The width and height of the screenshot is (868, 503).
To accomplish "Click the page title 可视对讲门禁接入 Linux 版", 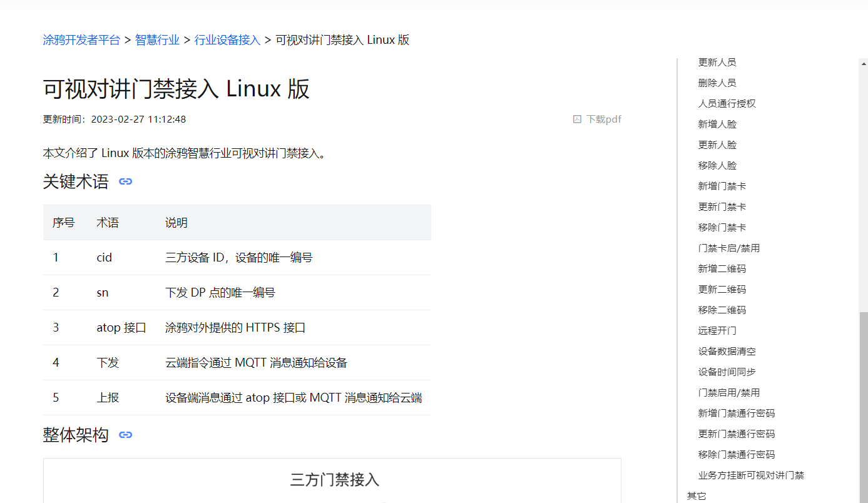I will pos(176,89).
